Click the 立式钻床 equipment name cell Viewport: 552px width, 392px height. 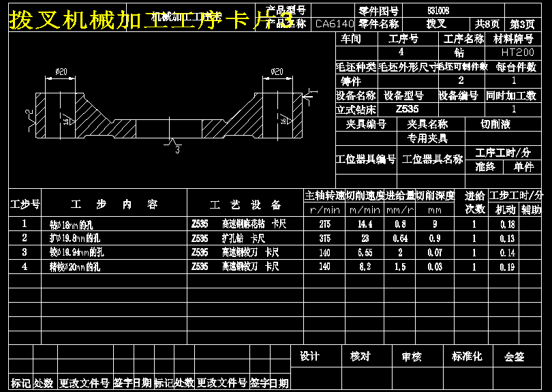click(x=356, y=110)
